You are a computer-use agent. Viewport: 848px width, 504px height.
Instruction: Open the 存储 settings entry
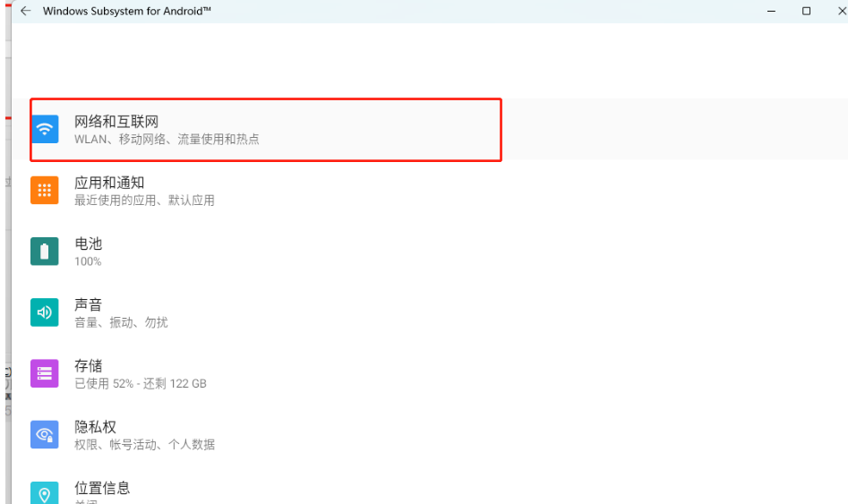(x=89, y=365)
